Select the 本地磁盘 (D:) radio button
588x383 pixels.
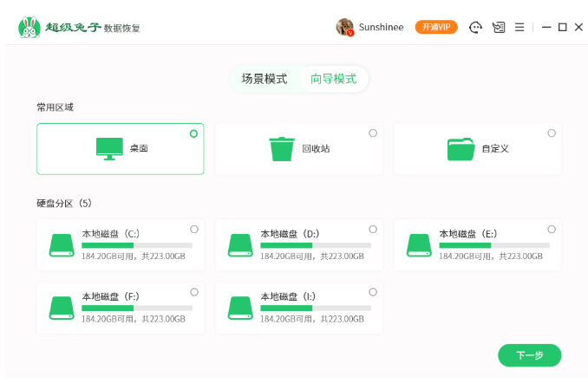coord(373,229)
